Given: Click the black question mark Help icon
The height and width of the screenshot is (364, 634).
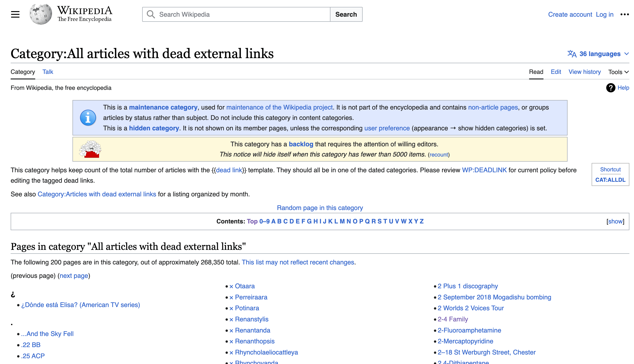Looking at the screenshot, I should pyautogui.click(x=611, y=88).
